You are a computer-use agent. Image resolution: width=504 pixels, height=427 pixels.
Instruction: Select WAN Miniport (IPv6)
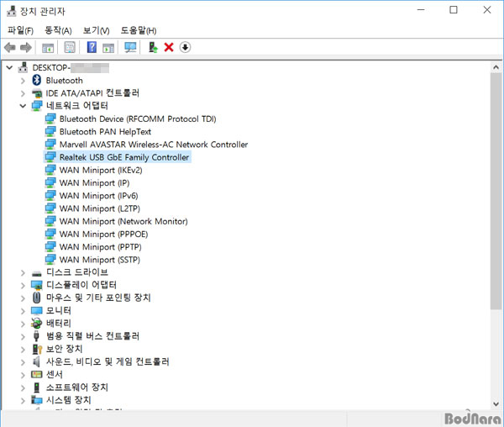[98, 196]
